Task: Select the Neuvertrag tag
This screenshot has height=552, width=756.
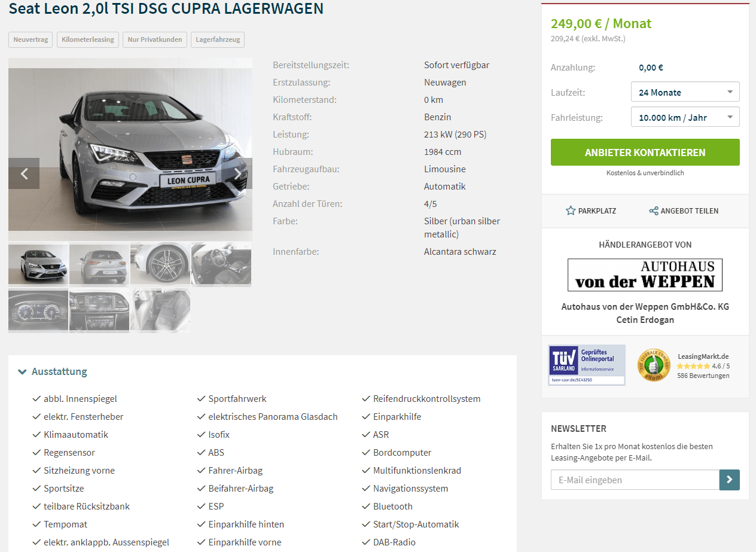Action: (31, 39)
